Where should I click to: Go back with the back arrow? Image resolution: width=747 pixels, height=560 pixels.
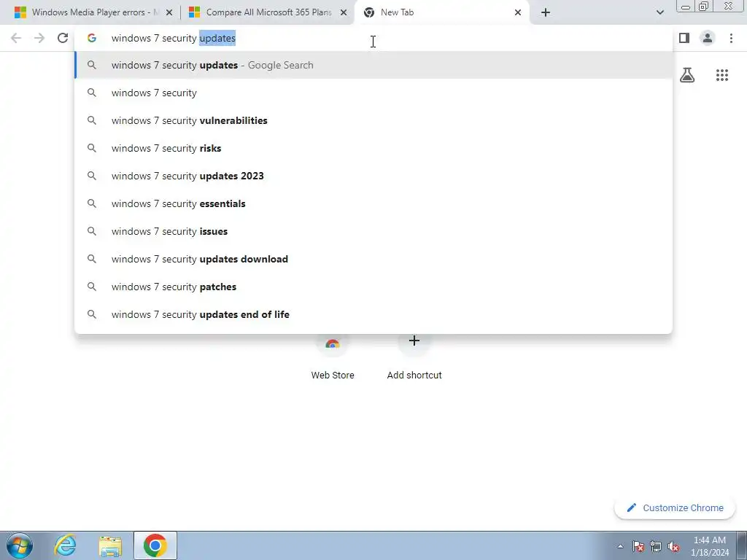coord(16,38)
